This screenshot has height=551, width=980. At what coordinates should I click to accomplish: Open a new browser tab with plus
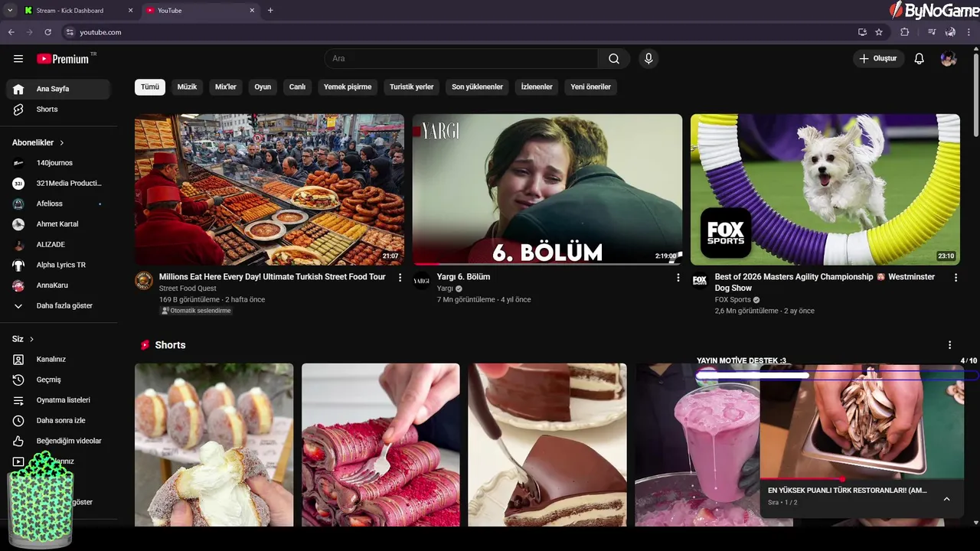[x=270, y=11]
